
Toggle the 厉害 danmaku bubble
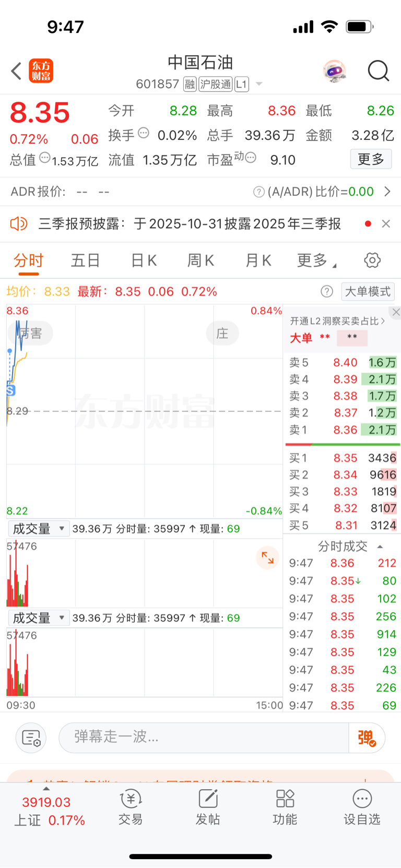coord(31,333)
